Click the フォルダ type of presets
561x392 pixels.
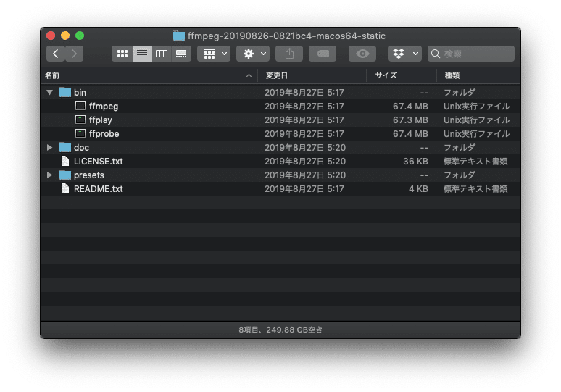[460, 175]
